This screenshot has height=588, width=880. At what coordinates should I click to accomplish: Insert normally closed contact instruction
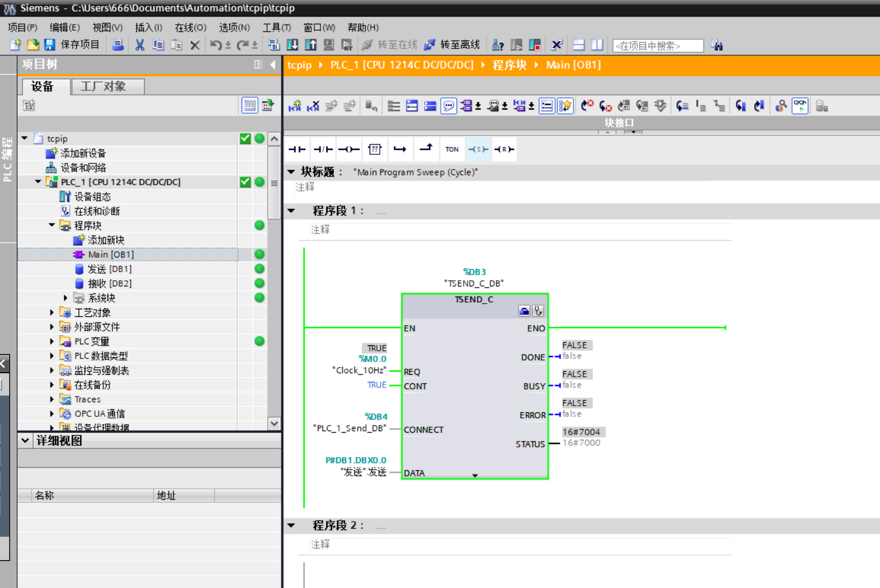click(323, 149)
